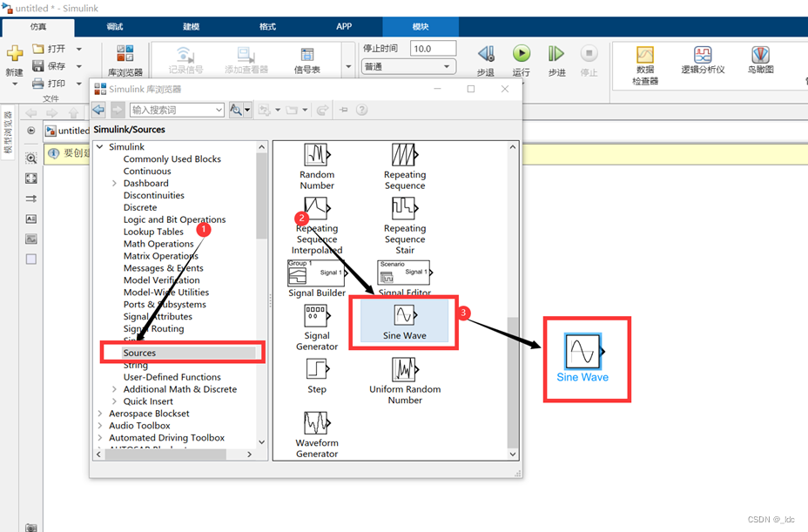Open the Open button dropdown arrow
Screen dimensions: 808x532
79,49
